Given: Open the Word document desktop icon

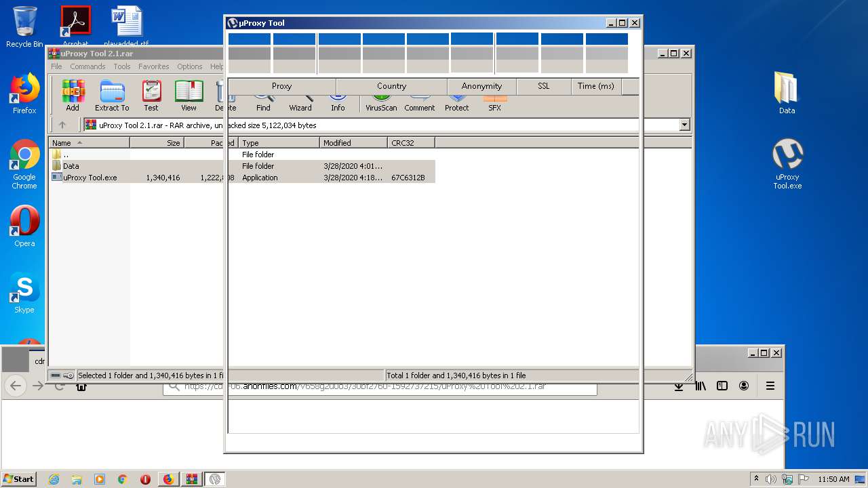Looking at the screenshot, I should [127, 26].
